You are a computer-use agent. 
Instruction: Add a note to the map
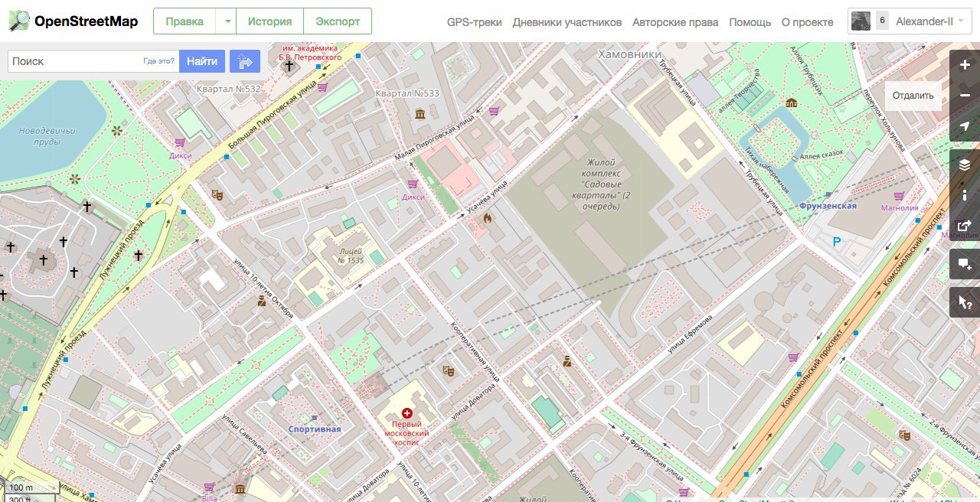(965, 264)
